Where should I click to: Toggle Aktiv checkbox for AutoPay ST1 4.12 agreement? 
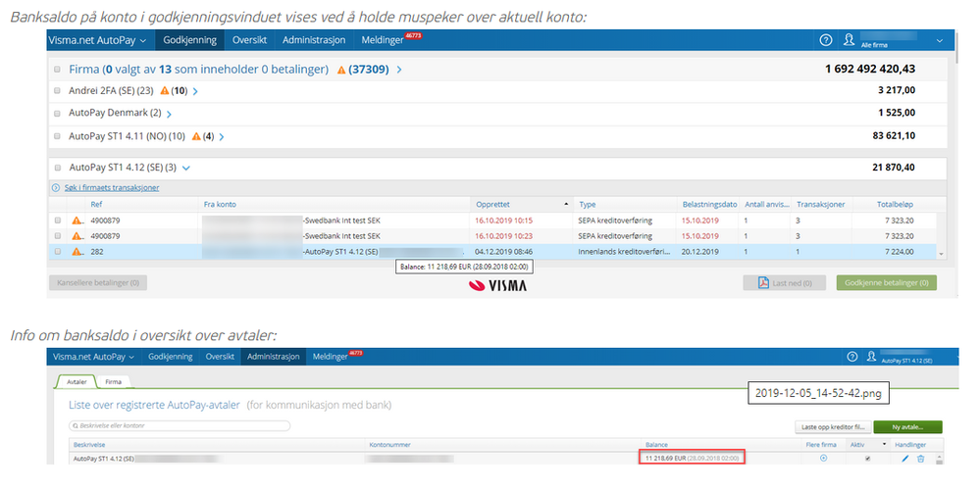click(x=867, y=459)
